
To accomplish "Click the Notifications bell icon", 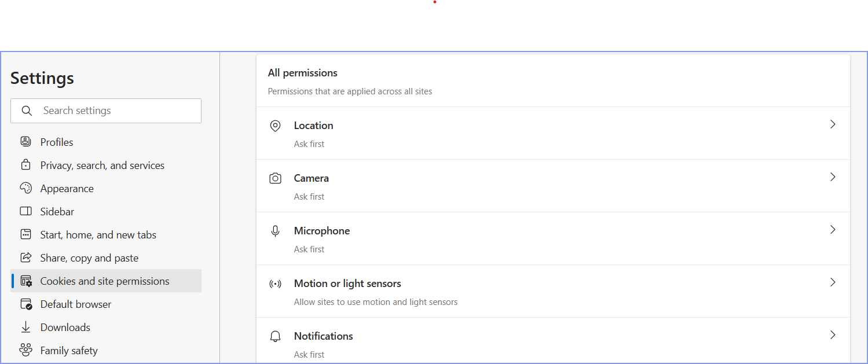I will [275, 336].
